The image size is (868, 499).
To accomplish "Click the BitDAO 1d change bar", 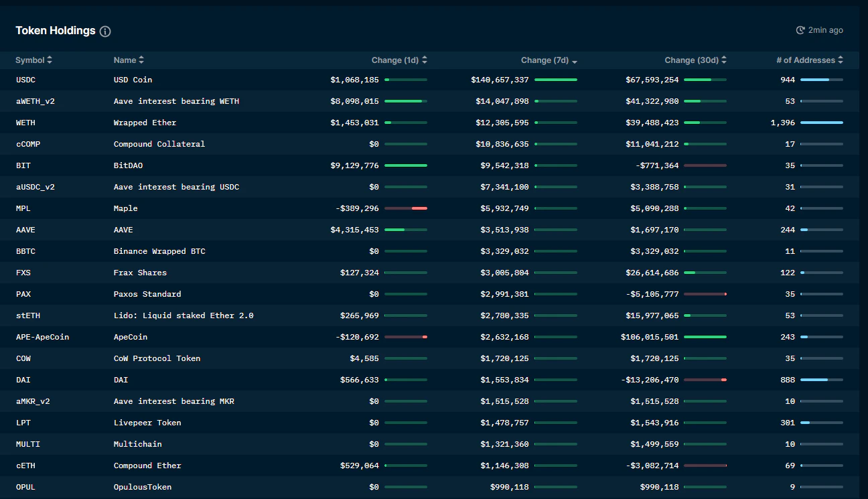I will 406,165.
